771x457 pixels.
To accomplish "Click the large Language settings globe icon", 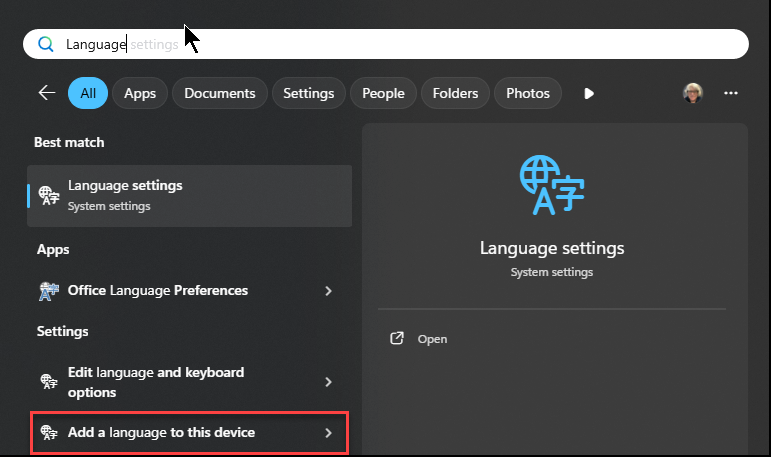I will coord(552,185).
